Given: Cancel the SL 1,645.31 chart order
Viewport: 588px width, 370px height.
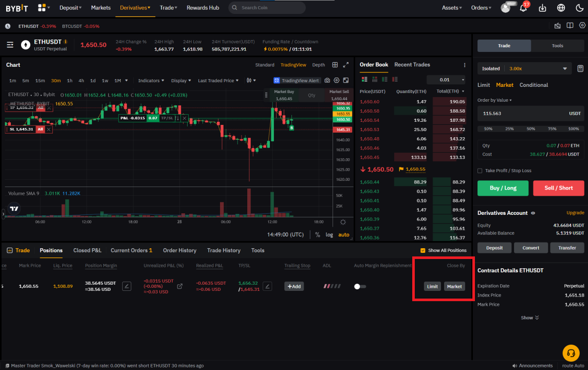Looking at the screenshot, I should click(49, 129).
